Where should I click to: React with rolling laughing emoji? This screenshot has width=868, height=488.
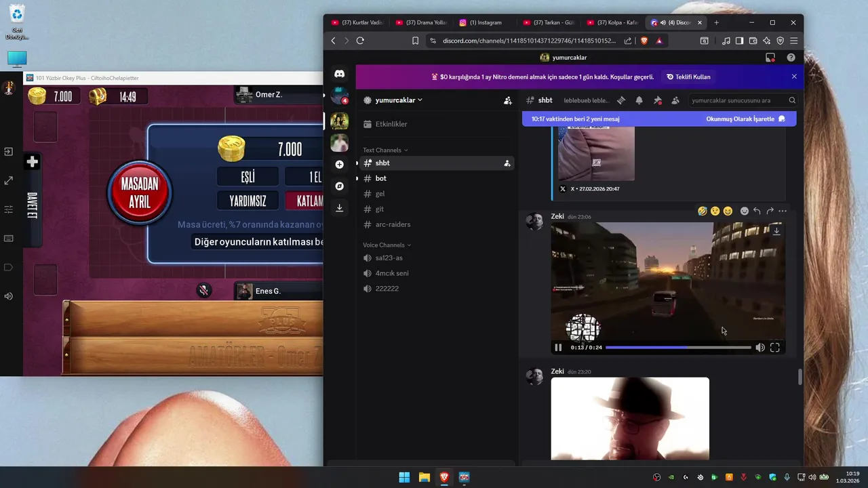(702, 211)
